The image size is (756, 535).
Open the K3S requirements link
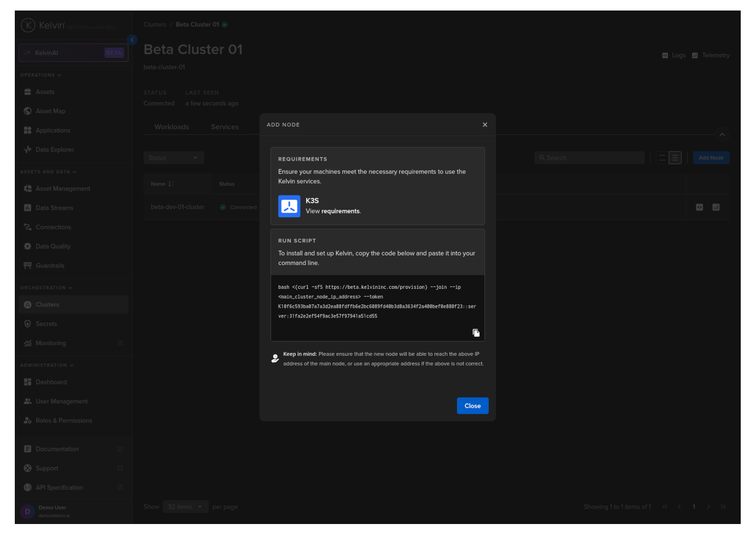[x=341, y=211]
